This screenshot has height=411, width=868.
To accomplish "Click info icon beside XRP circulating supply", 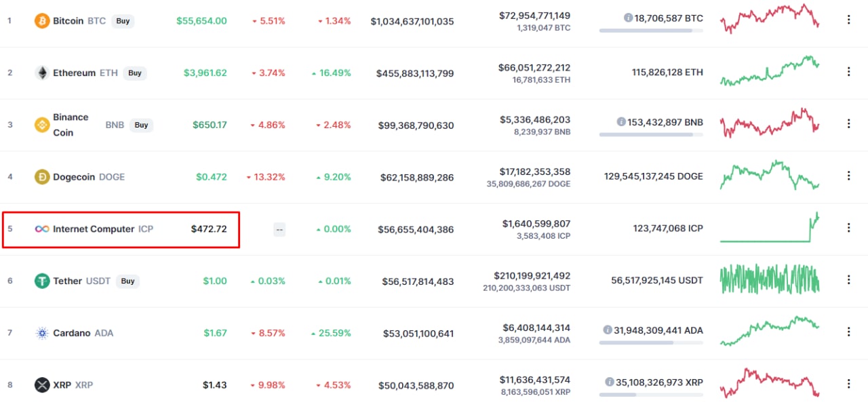I will [x=610, y=382].
